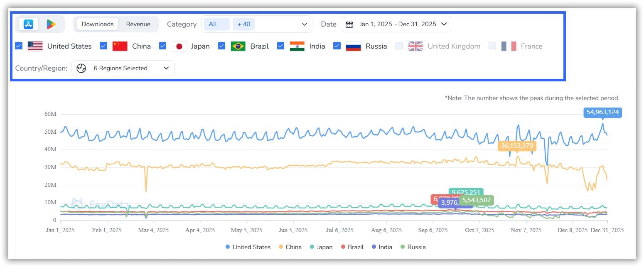Image resolution: width=644 pixels, height=267 pixels.
Task: Toggle Russia series in chart legend
Action: point(413,247)
